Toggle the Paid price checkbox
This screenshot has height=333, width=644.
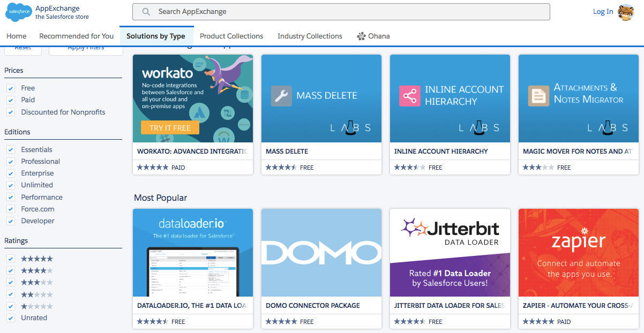click(10, 100)
